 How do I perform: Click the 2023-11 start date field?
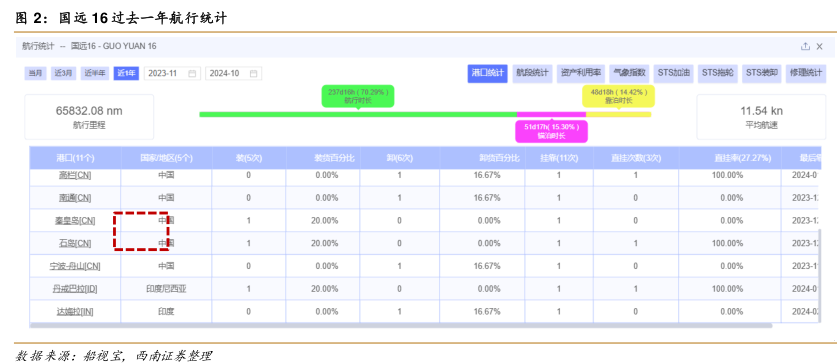coord(172,74)
